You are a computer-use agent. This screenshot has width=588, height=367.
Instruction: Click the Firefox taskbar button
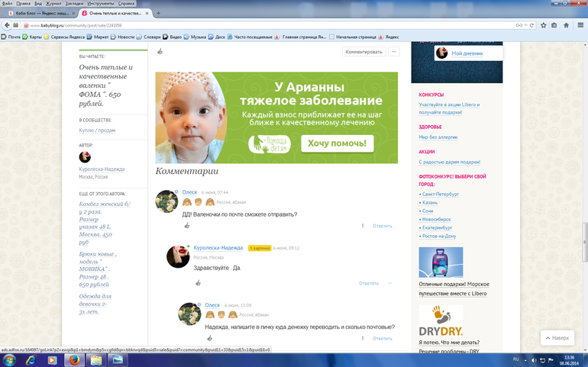click(74, 360)
